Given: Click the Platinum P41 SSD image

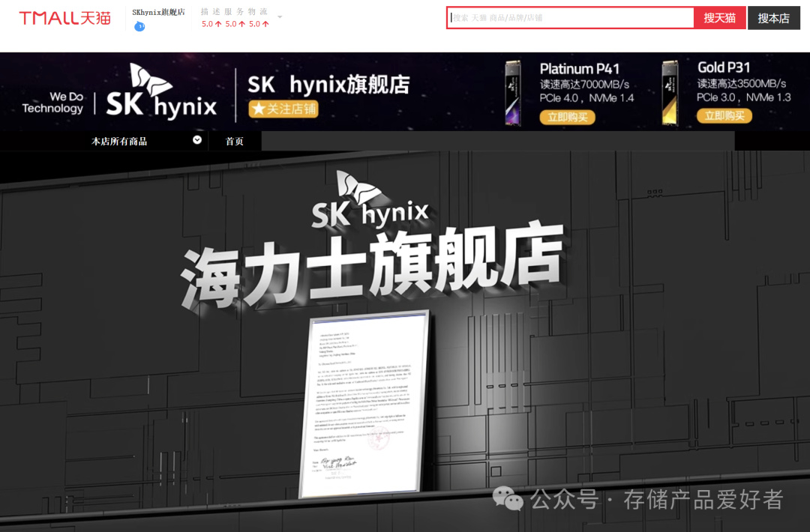Looking at the screenshot, I should click(x=512, y=93).
